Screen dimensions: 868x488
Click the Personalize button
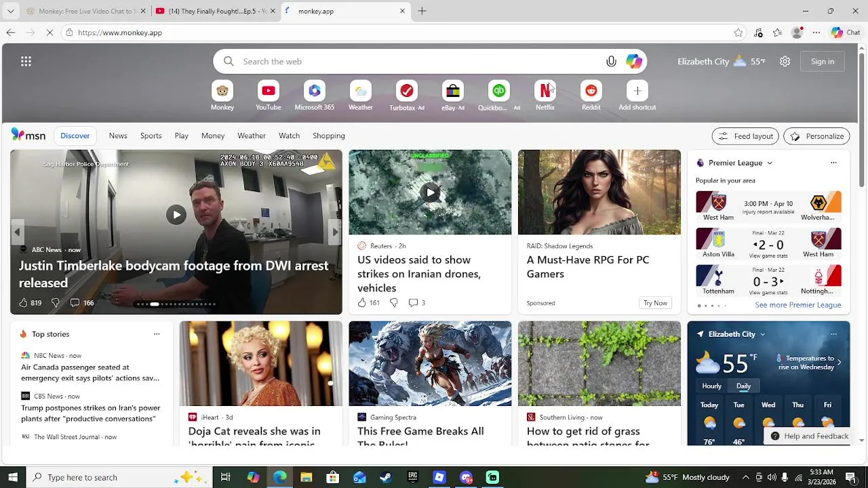[x=816, y=136]
